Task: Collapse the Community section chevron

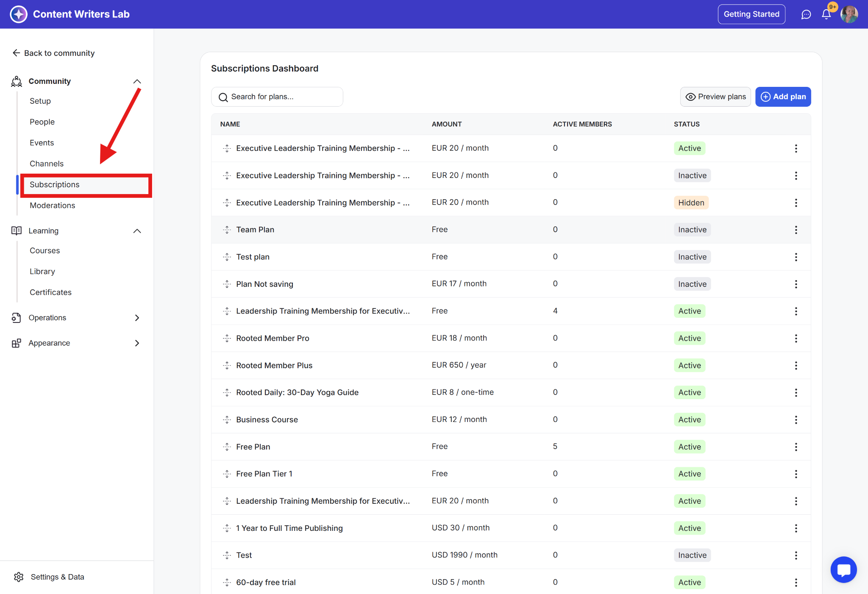Action: (x=137, y=81)
